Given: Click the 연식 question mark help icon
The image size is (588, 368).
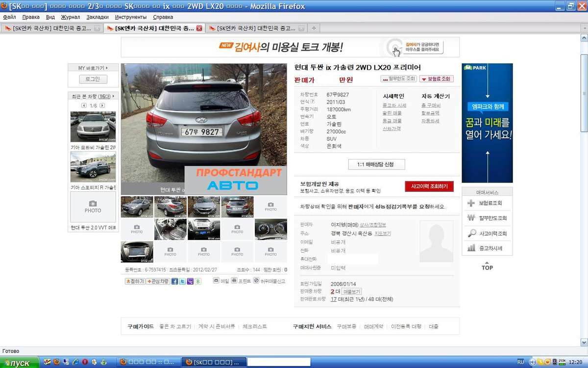Looking at the screenshot, I should coord(312,102).
